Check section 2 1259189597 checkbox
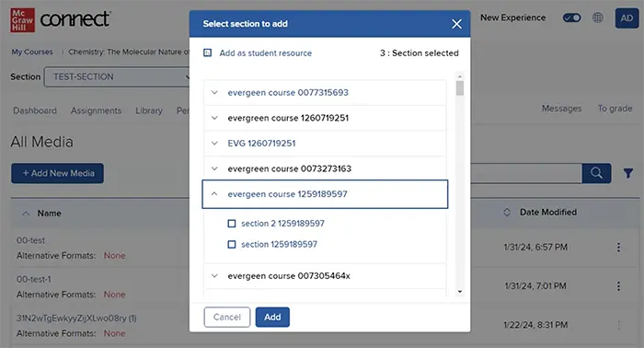644x348 pixels. point(232,223)
